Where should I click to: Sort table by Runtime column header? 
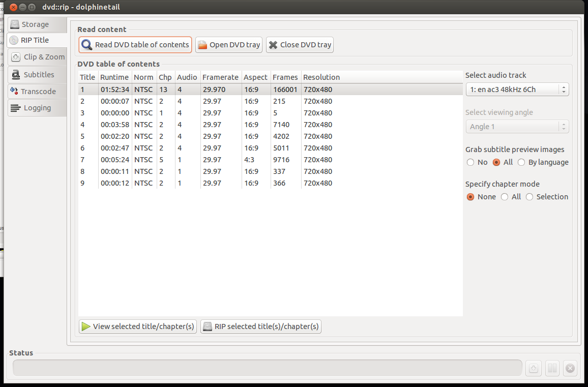[114, 77]
